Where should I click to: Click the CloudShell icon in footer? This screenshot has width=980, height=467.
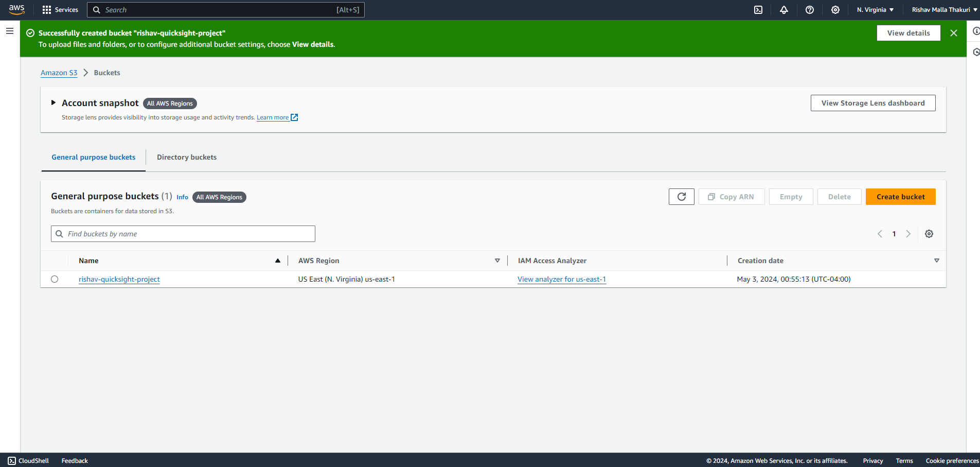pyautogui.click(x=12, y=461)
